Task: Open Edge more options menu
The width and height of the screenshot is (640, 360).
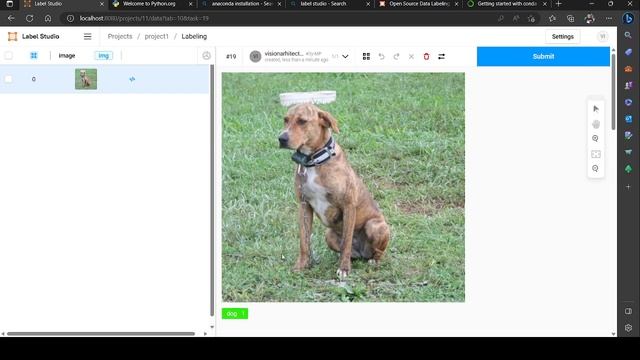Action: tap(609, 18)
